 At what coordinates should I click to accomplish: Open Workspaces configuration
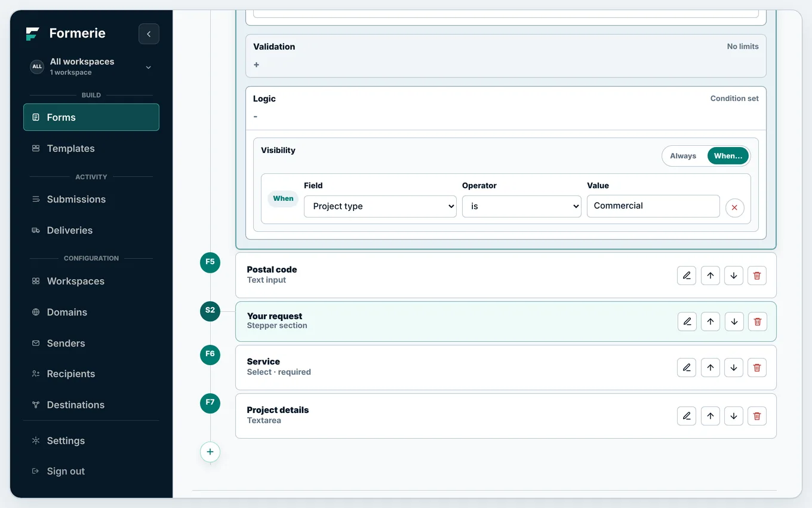click(x=91, y=281)
